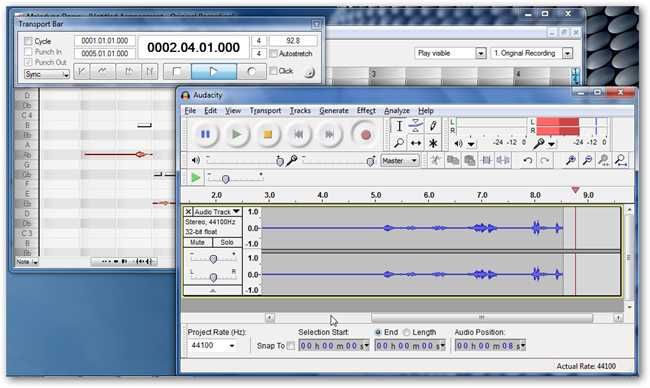
Task: Click the playback speed slider knob
Action: point(226,179)
